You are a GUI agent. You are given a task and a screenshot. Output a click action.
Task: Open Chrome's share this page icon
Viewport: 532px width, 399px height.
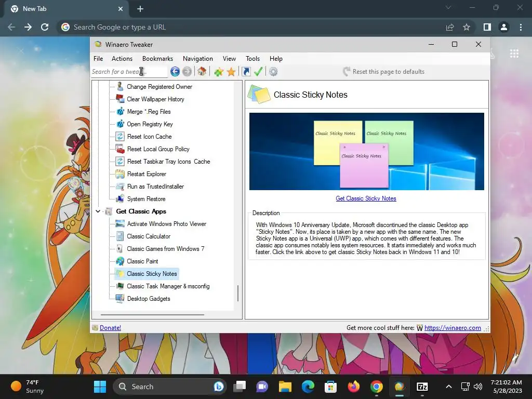tap(450, 27)
